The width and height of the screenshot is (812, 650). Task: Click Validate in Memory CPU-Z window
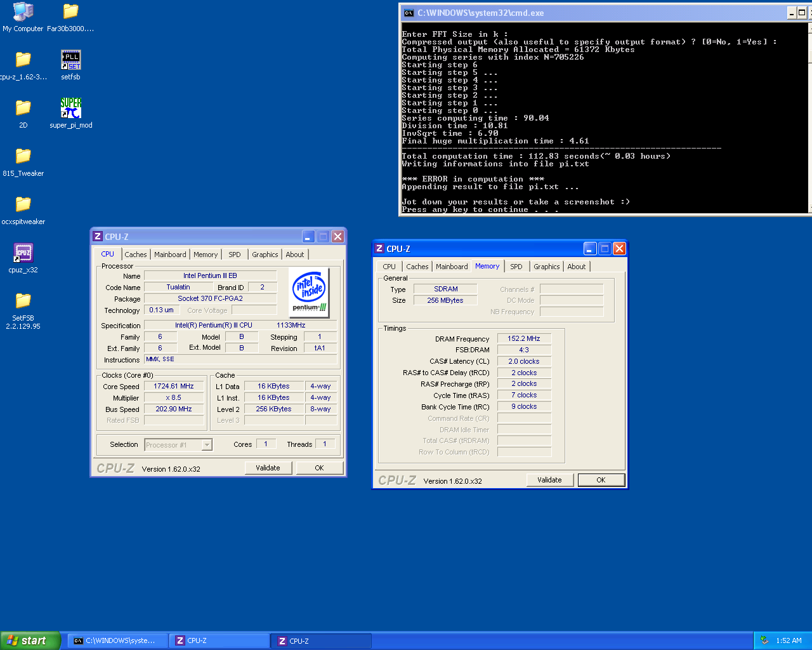[549, 480]
